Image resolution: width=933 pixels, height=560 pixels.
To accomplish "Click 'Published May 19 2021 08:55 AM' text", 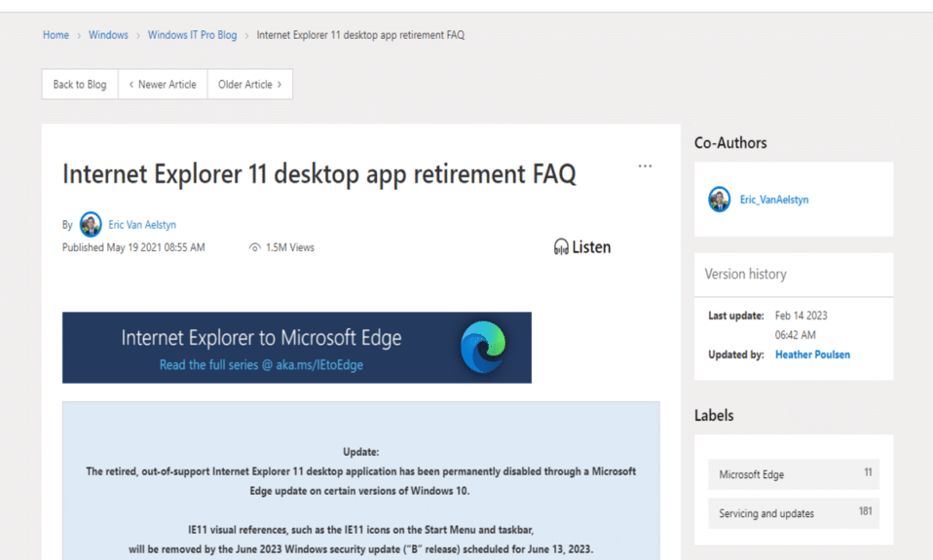I will pos(133,247).
